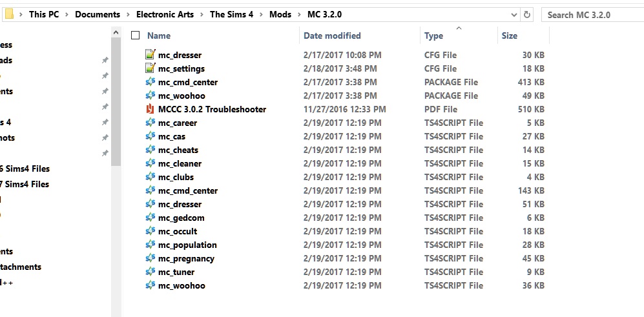The height and width of the screenshot is (317, 644).
Task: Expand the chevron after This PC breadcrumb
Action: coord(67,15)
